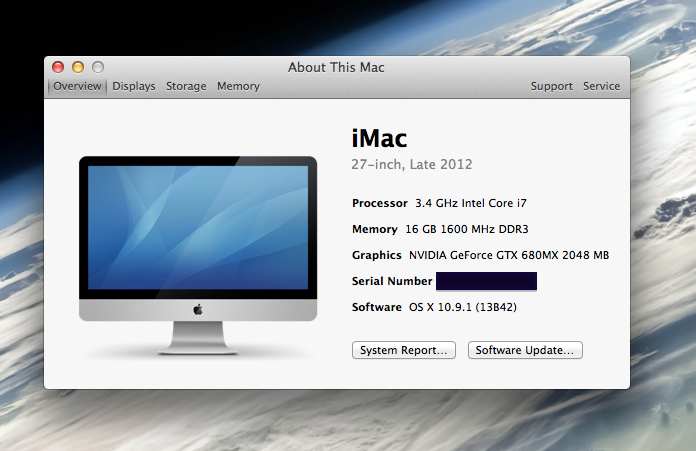Open the Displays tab
The height and width of the screenshot is (451, 696).
(134, 86)
